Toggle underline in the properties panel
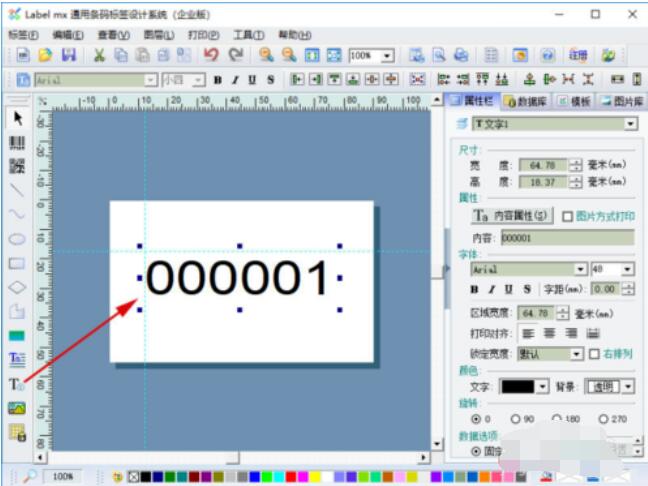Viewport: 648px width, 486px height. 509,289
